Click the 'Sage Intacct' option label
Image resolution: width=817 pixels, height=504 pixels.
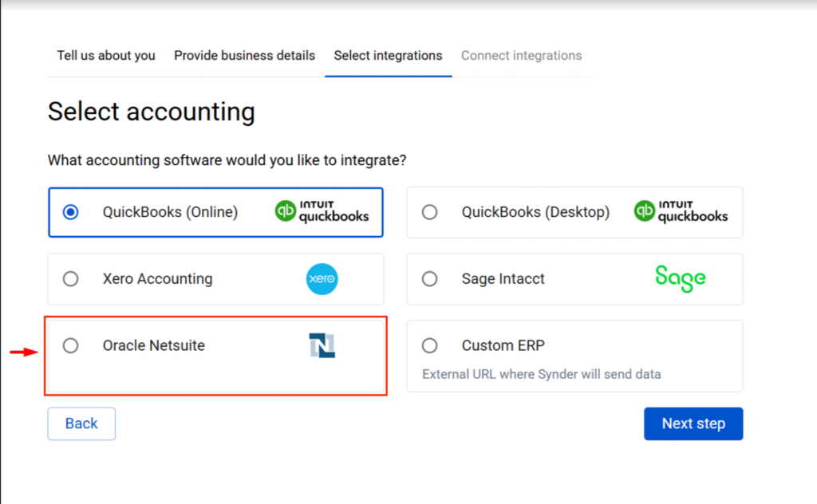(503, 279)
